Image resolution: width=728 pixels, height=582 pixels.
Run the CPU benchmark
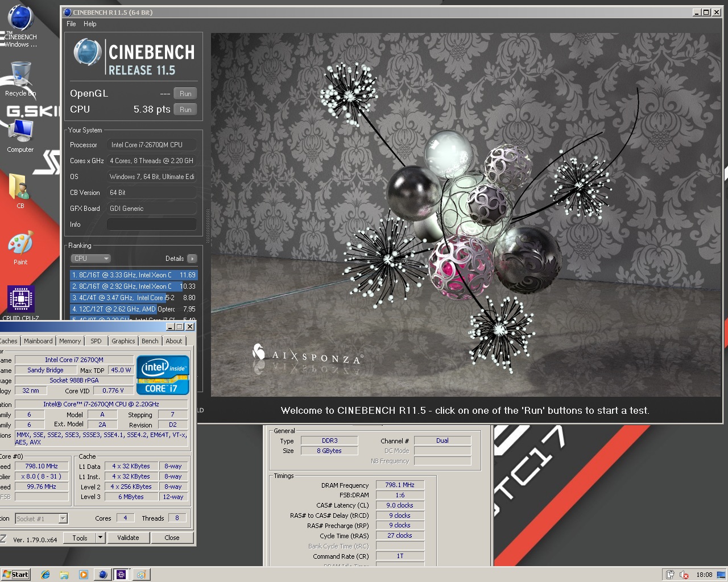pos(185,110)
